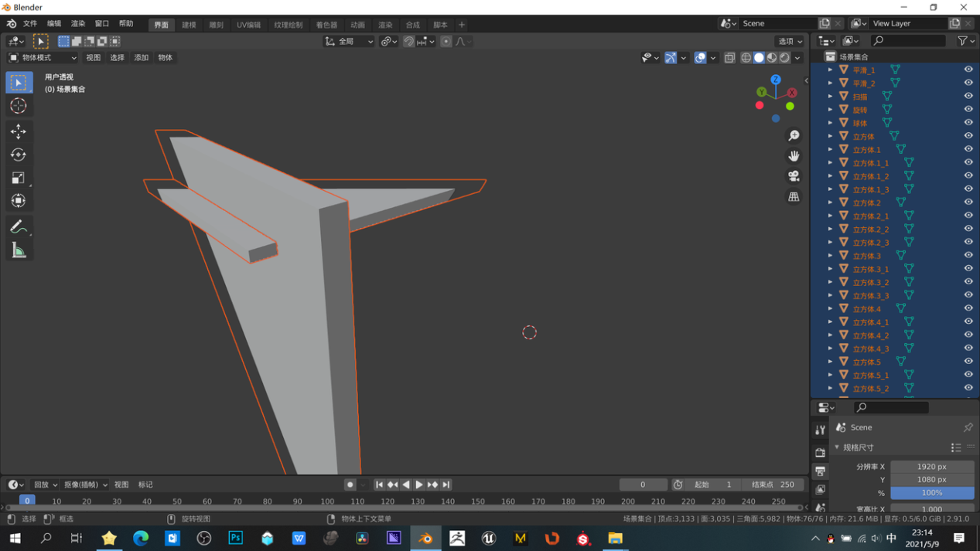Activate the Measure ruler tool
Image resolution: width=980 pixels, height=551 pixels.
pos(19,250)
